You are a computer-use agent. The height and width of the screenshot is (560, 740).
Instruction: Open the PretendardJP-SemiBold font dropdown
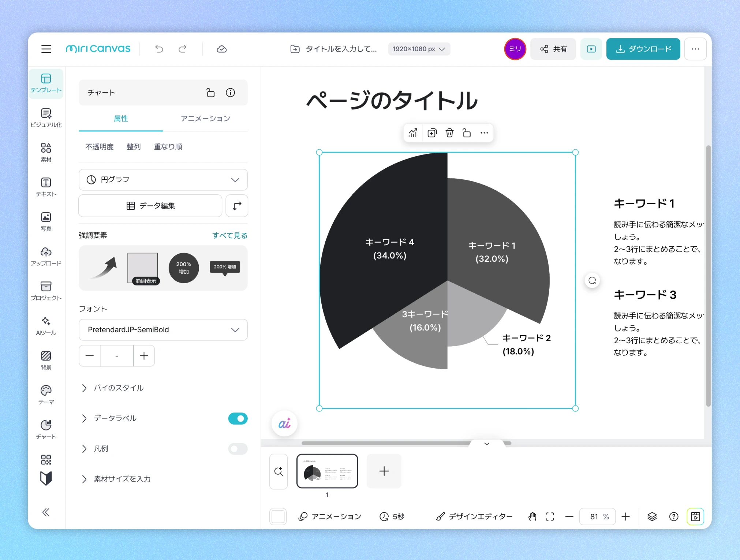163,330
